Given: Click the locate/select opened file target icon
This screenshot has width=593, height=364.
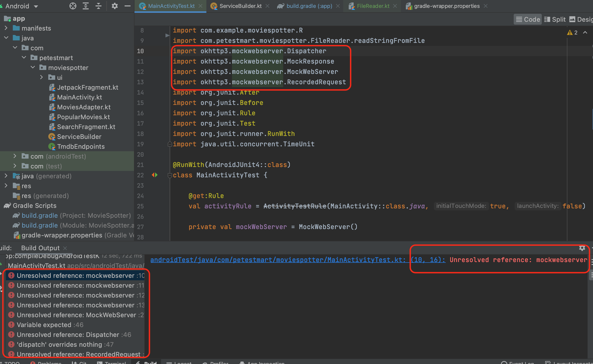Looking at the screenshot, I should 73,6.
